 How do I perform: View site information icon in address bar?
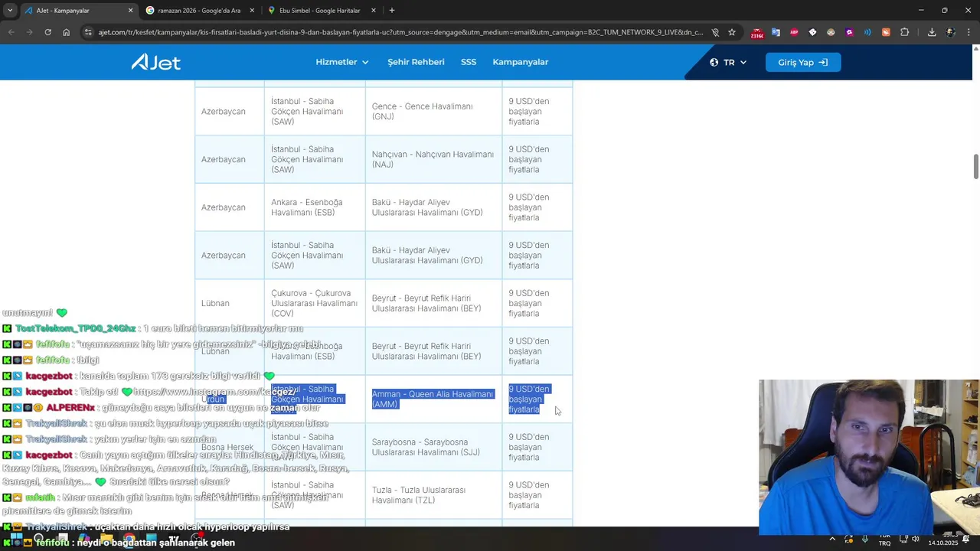88,32
